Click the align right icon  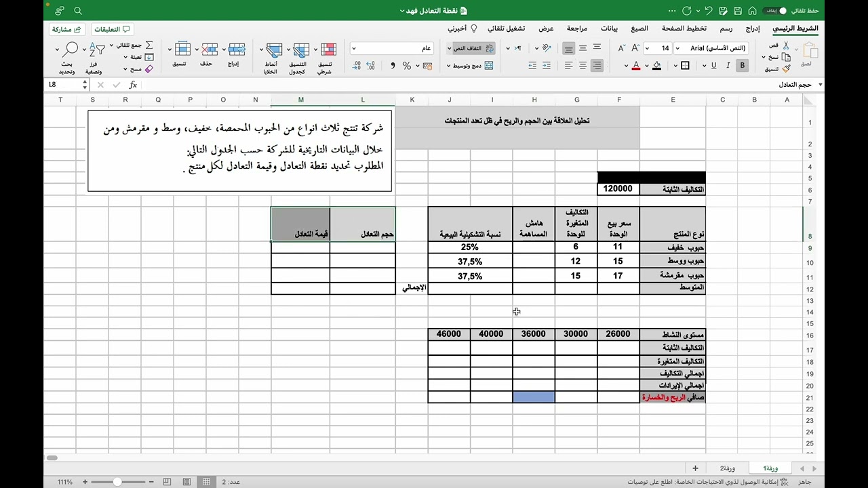597,66
